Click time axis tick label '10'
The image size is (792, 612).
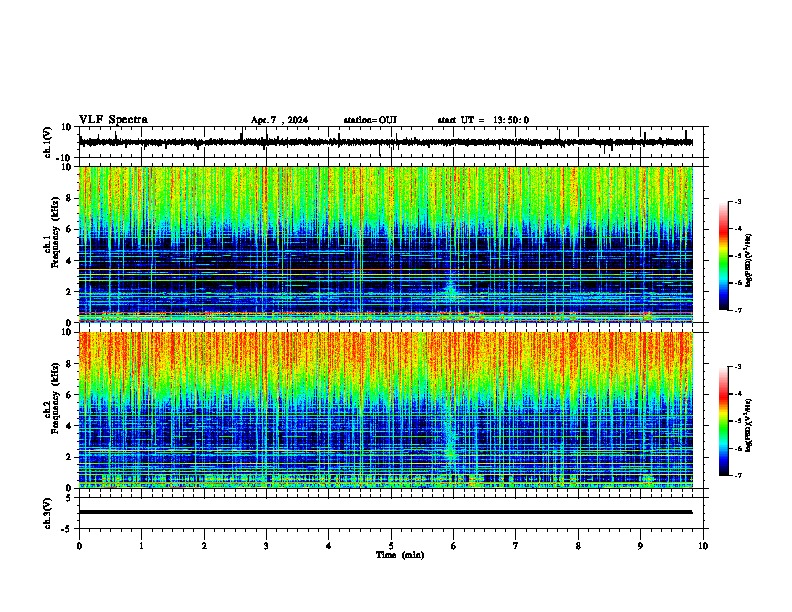tap(703, 546)
